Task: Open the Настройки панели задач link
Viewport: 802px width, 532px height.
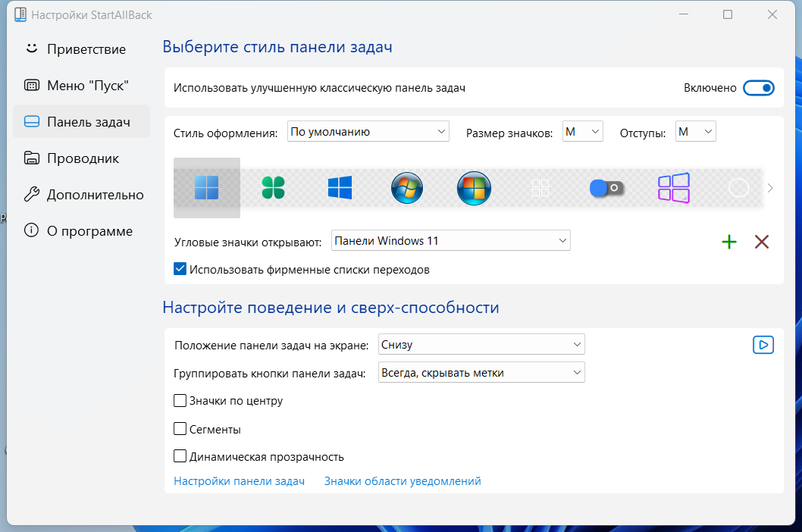Action: click(240, 481)
